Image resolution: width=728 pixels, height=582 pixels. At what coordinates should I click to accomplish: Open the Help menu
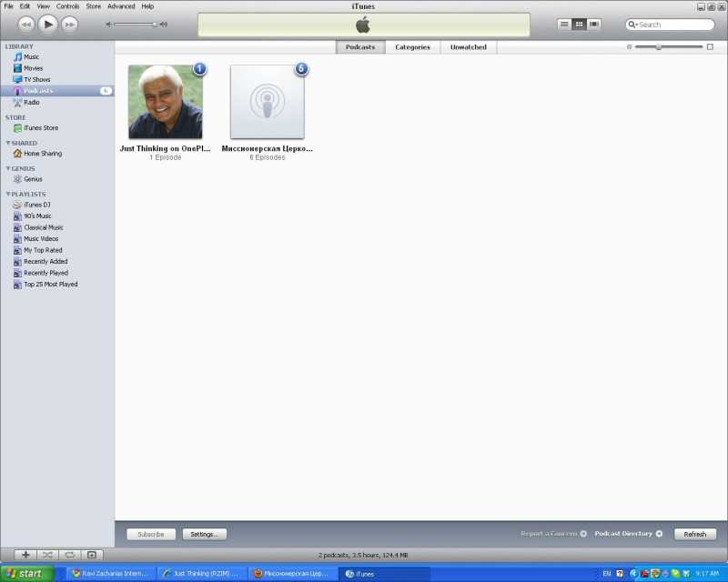pos(147,6)
